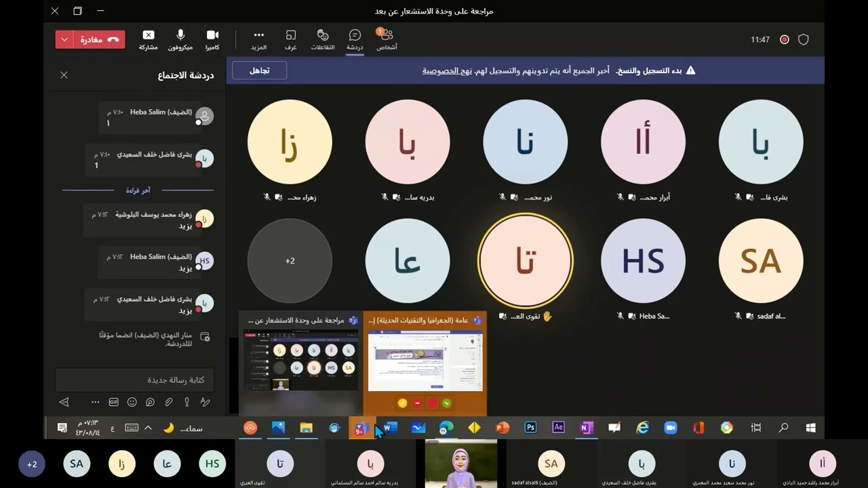
Task: Open File Explorer from taskbar
Action: pyautogui.click(x=307, y=428)
